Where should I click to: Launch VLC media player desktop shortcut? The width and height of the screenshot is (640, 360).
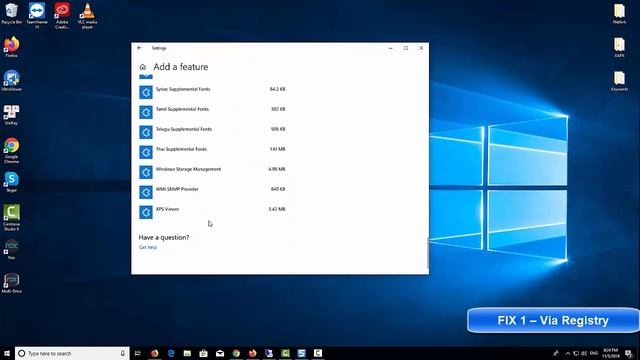87,16
